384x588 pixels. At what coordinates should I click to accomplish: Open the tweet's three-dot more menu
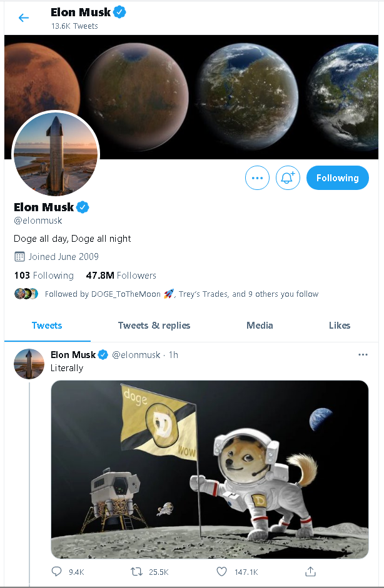363,355
